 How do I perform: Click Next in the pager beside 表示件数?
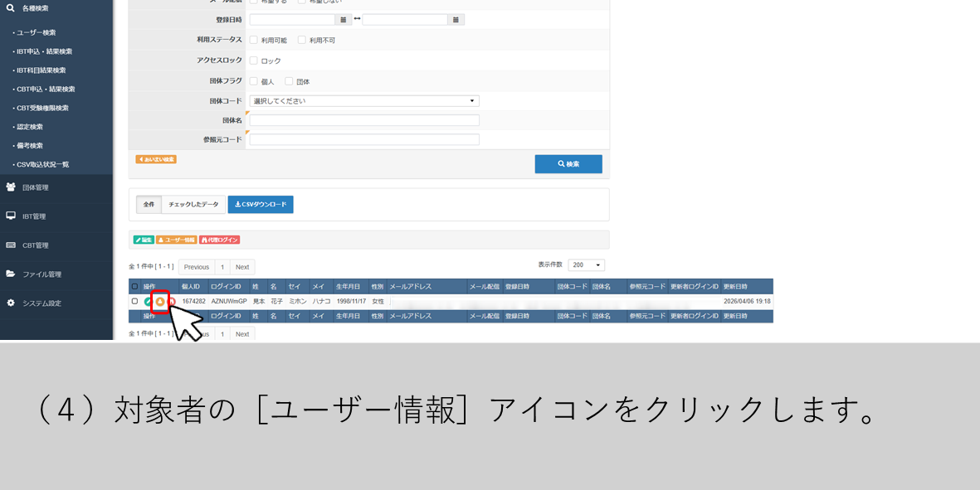[x=242, y=266]
